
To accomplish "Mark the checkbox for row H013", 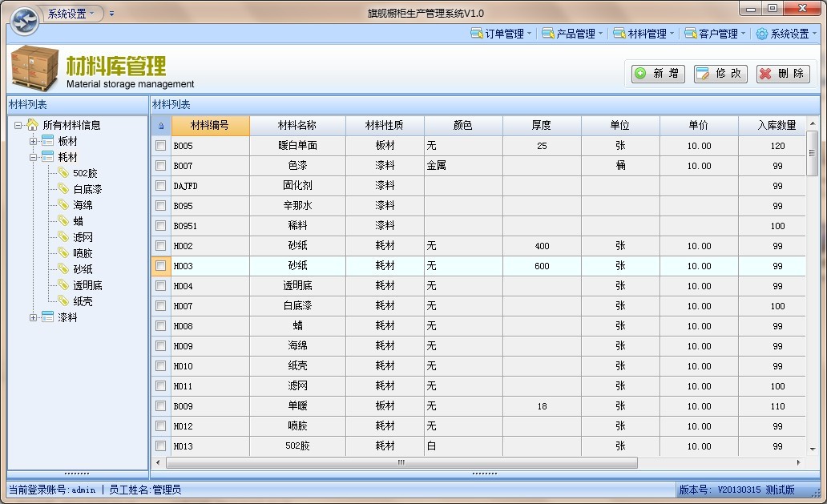I will pos(161,446).
